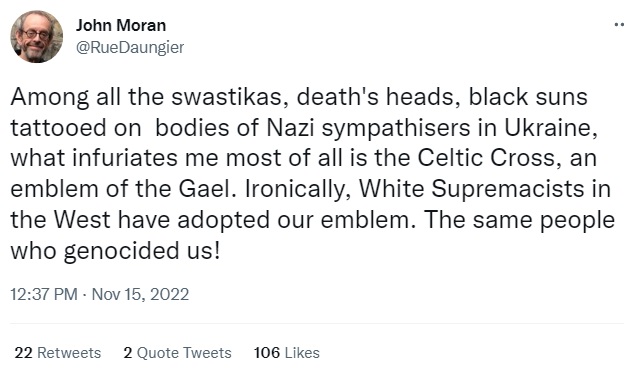Click the John Moran display name
Screen dimensions: 624x376
tap(121, 25)
